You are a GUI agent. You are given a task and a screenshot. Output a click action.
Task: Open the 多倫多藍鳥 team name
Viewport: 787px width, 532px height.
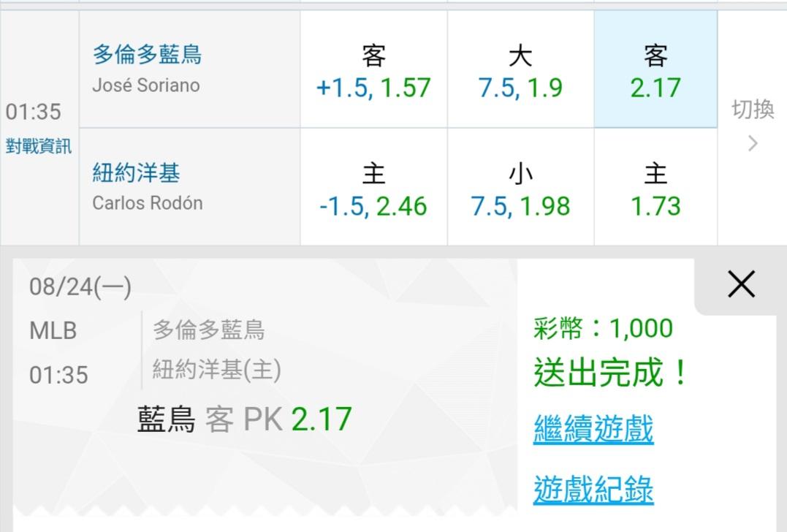pyautogui.click(x=147, y=54)
